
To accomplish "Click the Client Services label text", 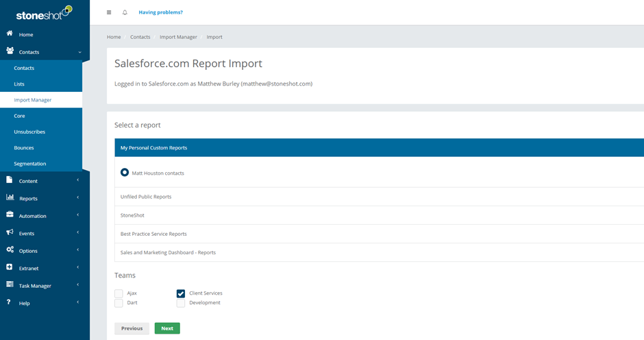I will (x=206, y=293).
